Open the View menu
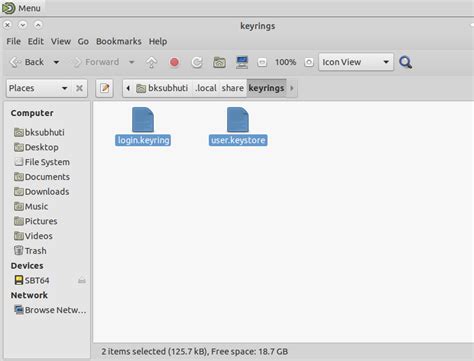Viewport: 474px width, 361px height. pos(61,41)
